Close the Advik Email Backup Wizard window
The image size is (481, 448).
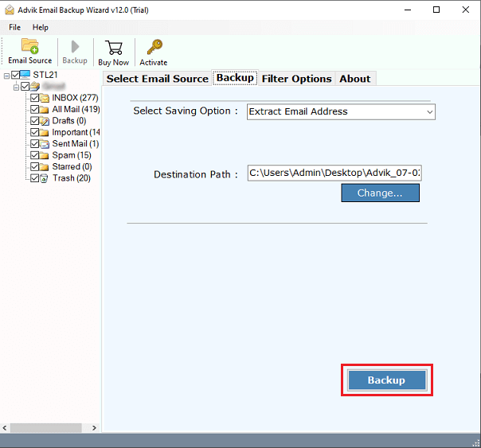click(465, 10)
